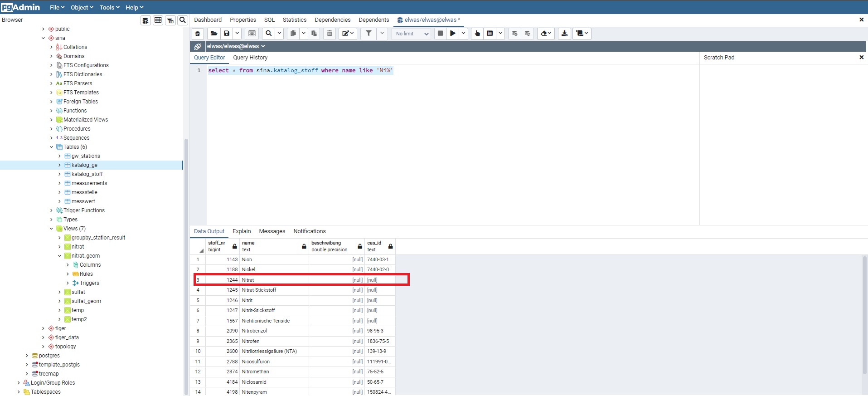
Task: Click the Stop query square button
Action: 440,34
